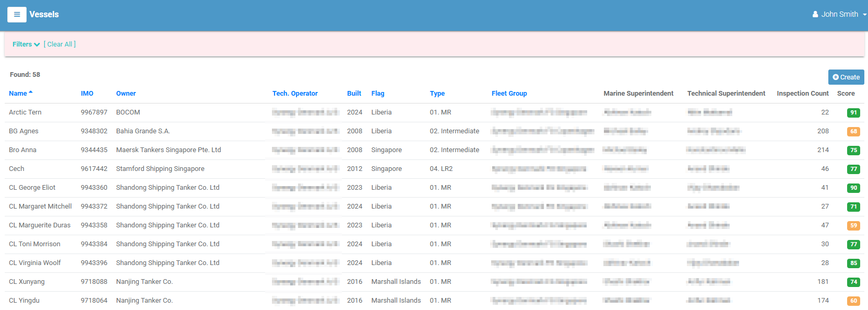The width and height of the screenshot is (868, 310).
Task: Open the hamburger navigation menu
Action: 17,15
